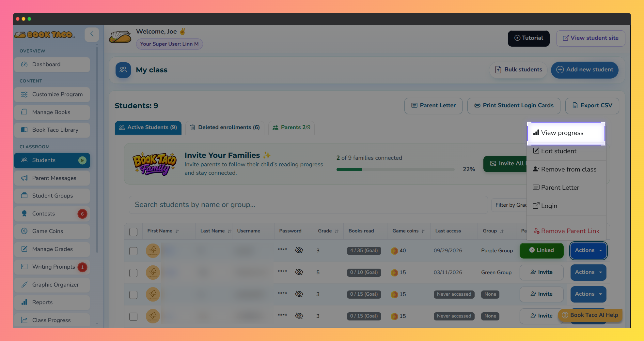Sort by Grade column arrows

(337, 231)
